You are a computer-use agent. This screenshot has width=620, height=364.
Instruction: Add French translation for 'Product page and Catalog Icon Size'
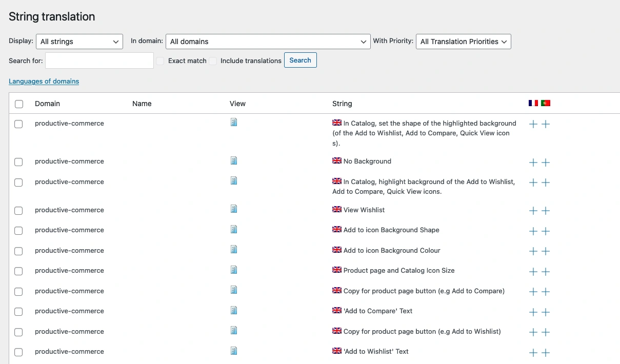pos(533,272)
